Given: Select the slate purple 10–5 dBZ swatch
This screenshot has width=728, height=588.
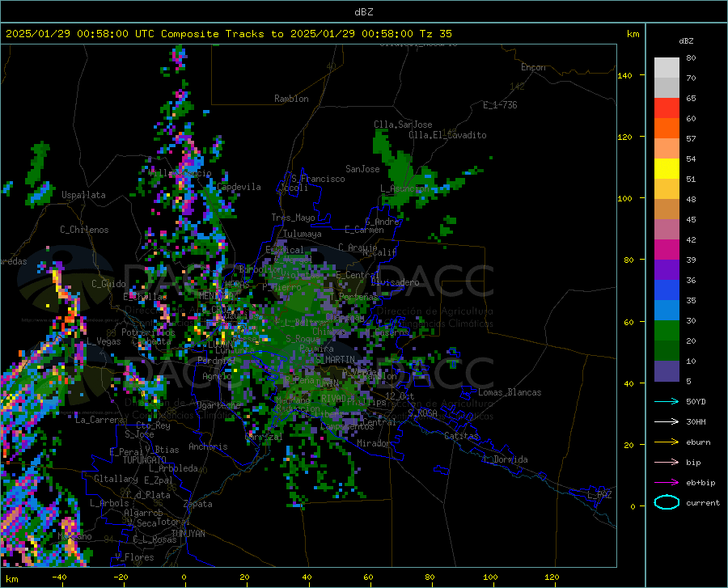Looking at the screenshot, I should pyautogui.click(x=667, y=371).
